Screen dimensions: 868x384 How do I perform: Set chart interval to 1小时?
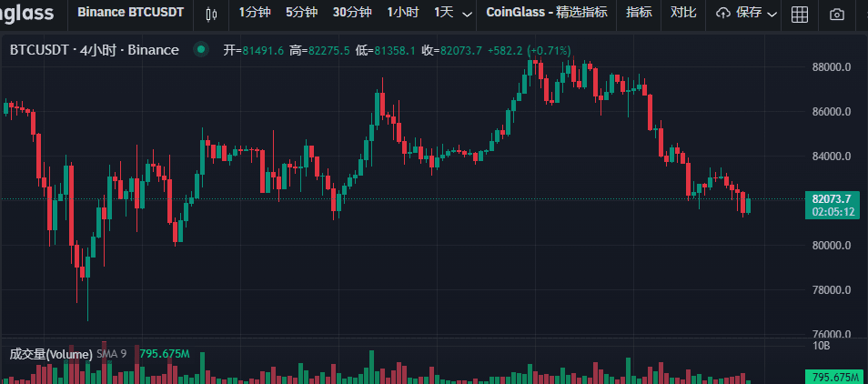tap(402, 13)
